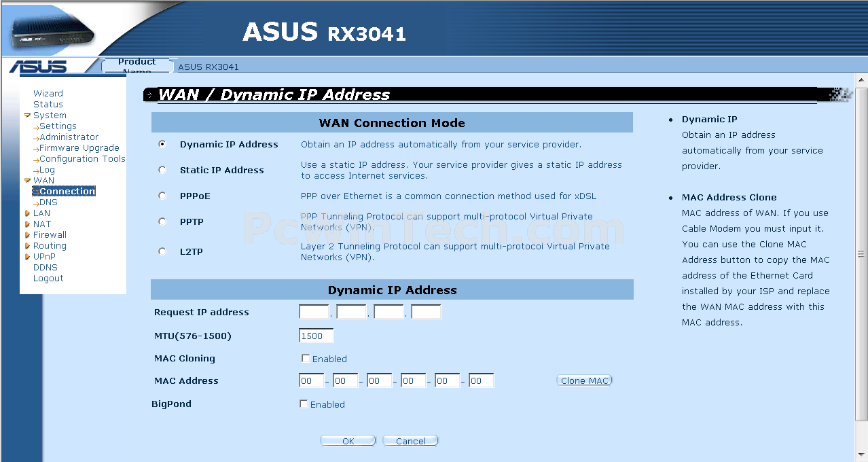Collapse the System section arrow
Viewport: 868px width, 462px height.
pyautogui.click(x=27, y=115)
